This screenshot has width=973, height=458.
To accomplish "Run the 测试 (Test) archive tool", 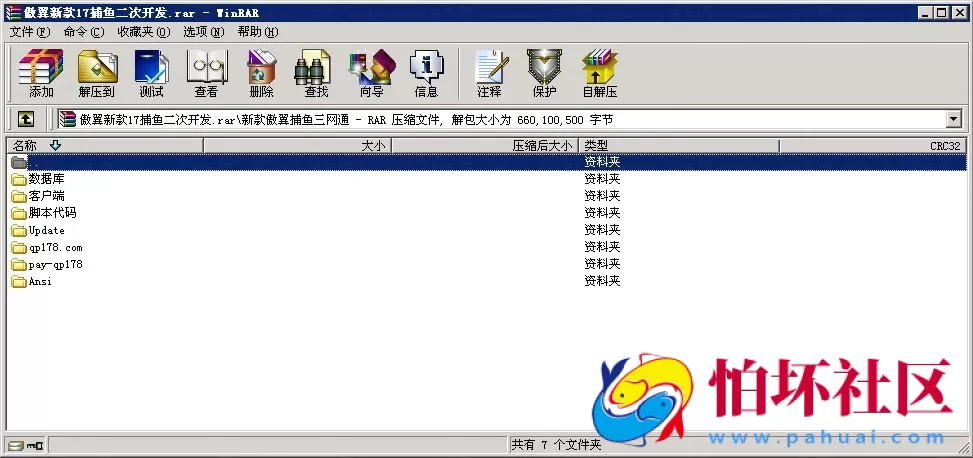I will 151,73.
